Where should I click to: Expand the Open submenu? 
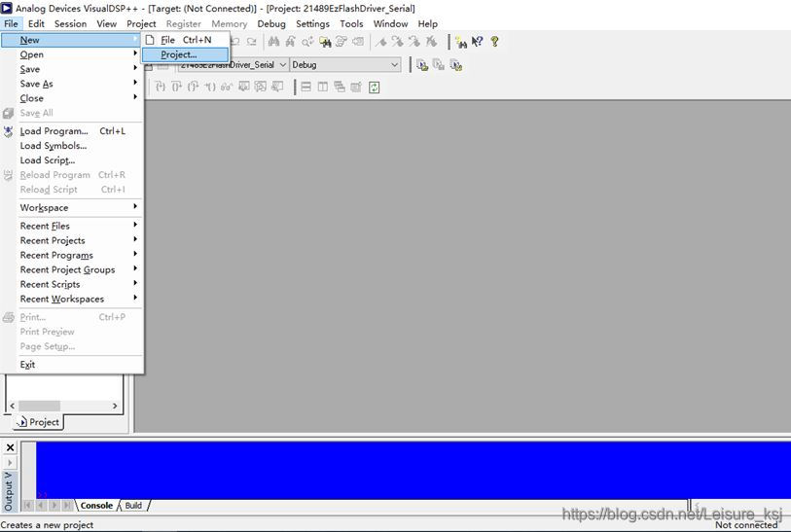pos(72,54)
